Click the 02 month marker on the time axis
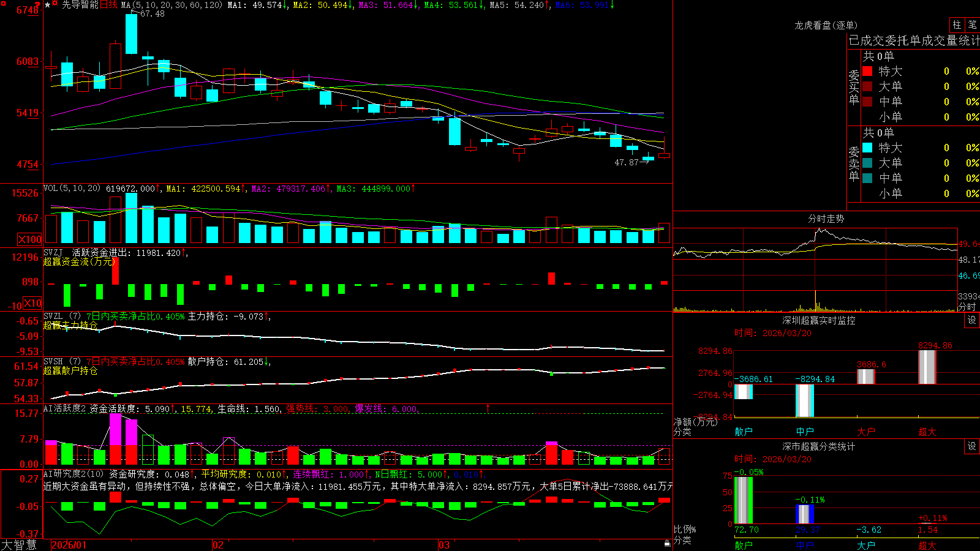Viewport: 980px width, 551px height. [x=218, y=545]
